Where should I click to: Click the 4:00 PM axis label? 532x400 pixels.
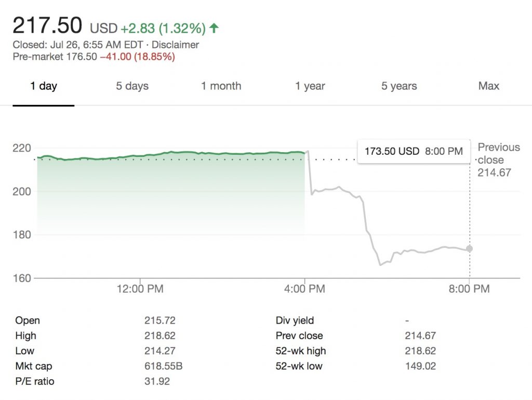click(305, 289)
